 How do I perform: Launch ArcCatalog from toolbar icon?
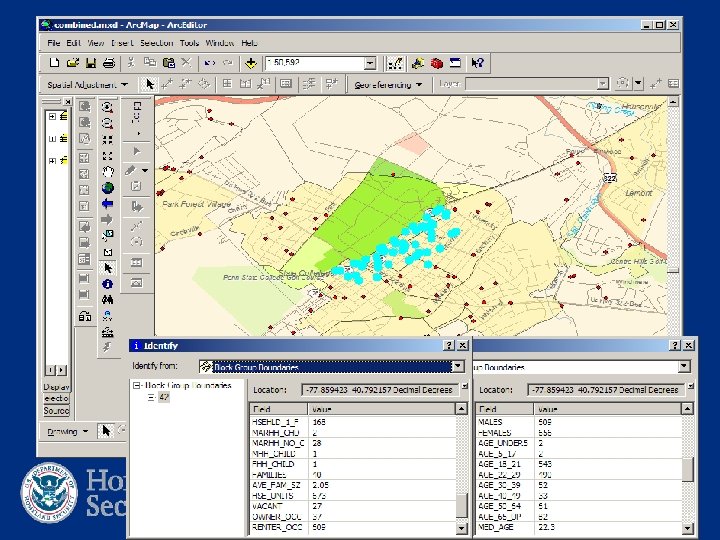pos(417,63)
